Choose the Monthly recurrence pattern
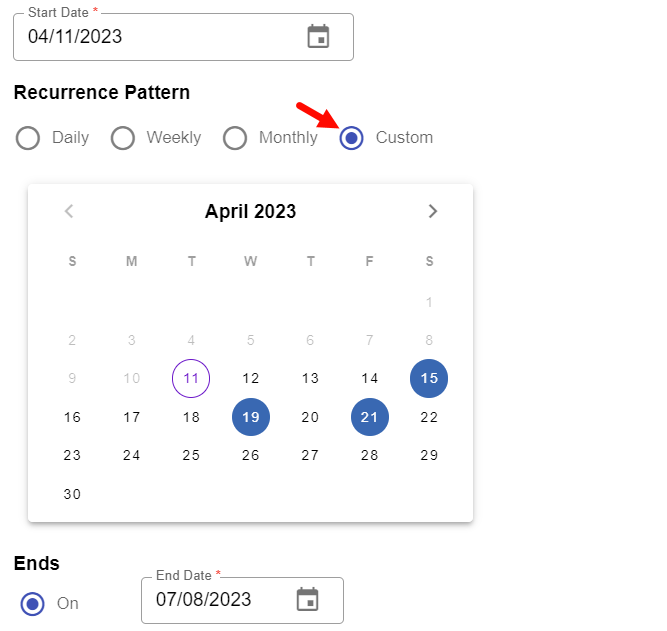667x631 pixels. click(235, 138)
